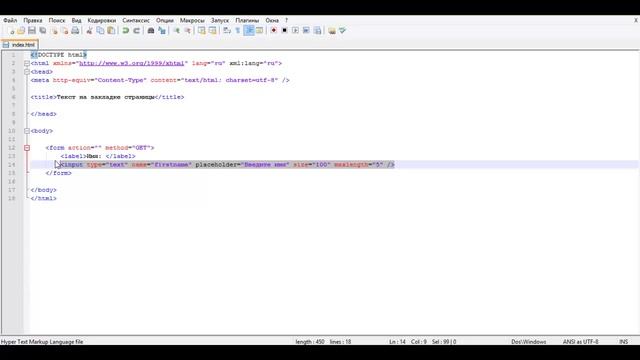Click the w3.org xhtml URL link

tap(131, 63)
